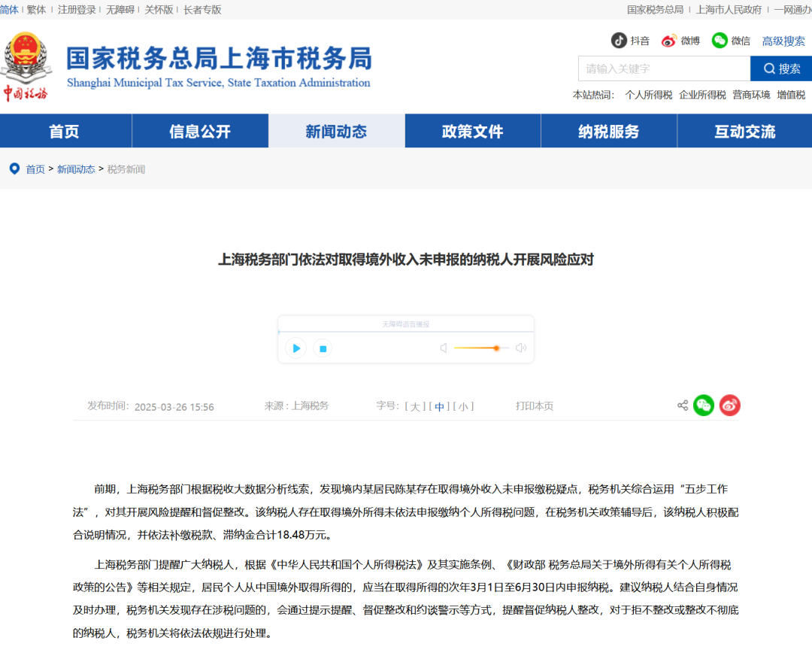Click the 抖音 (Douyin) icon

(619, 41)
